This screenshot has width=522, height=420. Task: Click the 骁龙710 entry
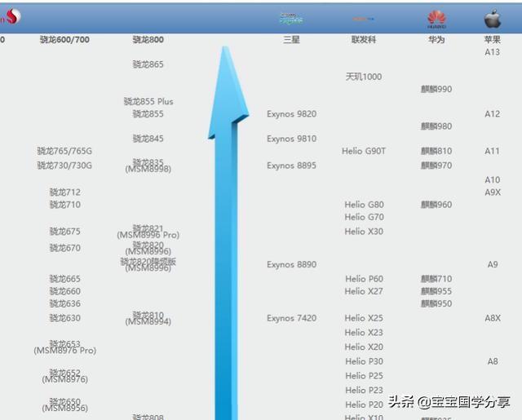pos(65,205)
